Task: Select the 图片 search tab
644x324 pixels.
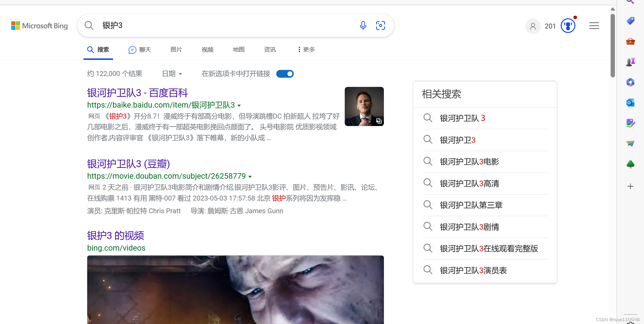Action: click(176, 49)
